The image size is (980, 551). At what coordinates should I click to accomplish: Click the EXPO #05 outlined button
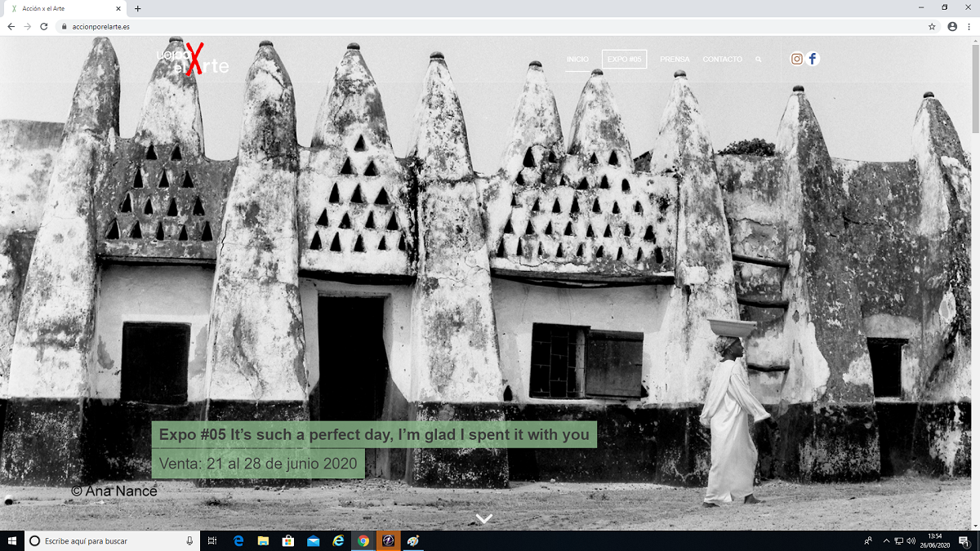pos(624,60)
